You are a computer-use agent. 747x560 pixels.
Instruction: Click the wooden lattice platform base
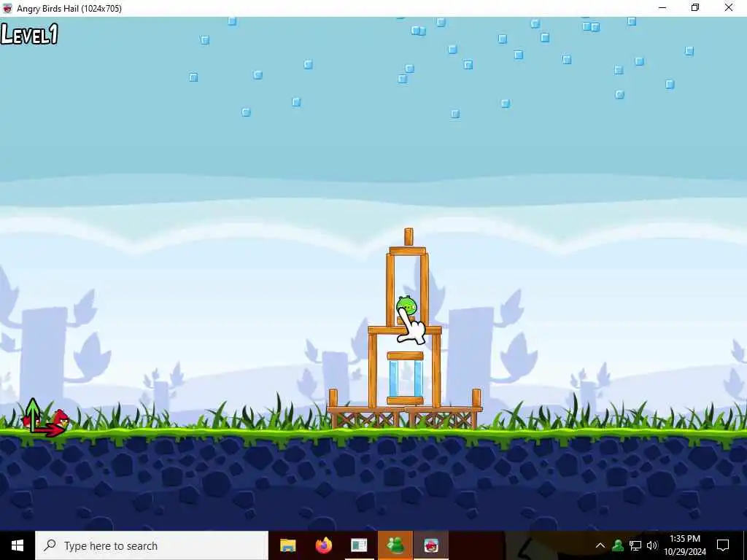tap(405, 418)
